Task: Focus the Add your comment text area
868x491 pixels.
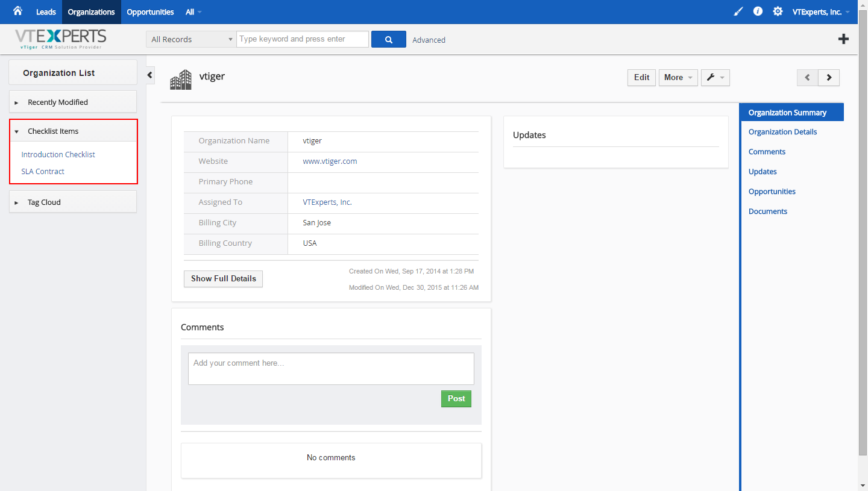Action: coord(331,369)
